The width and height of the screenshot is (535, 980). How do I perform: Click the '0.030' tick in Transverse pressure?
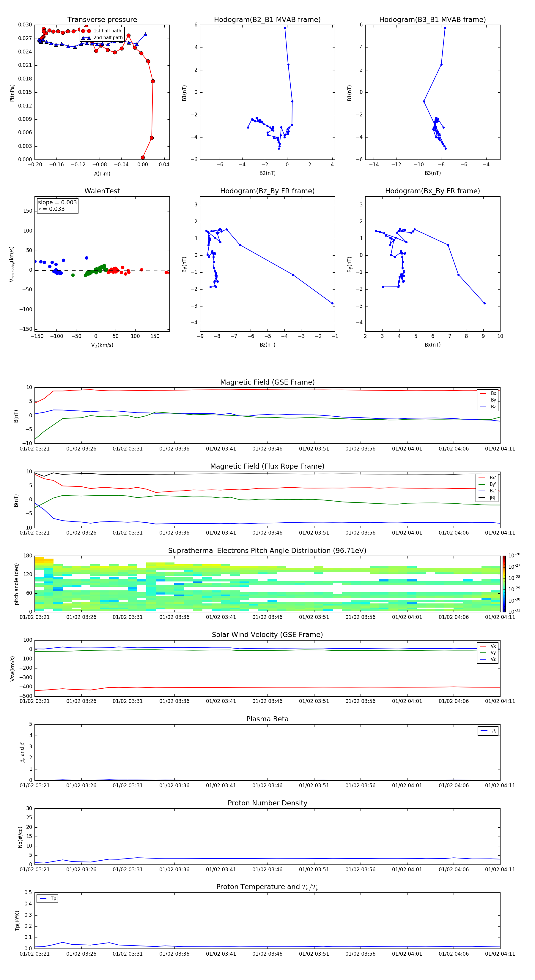pos(25,25)
